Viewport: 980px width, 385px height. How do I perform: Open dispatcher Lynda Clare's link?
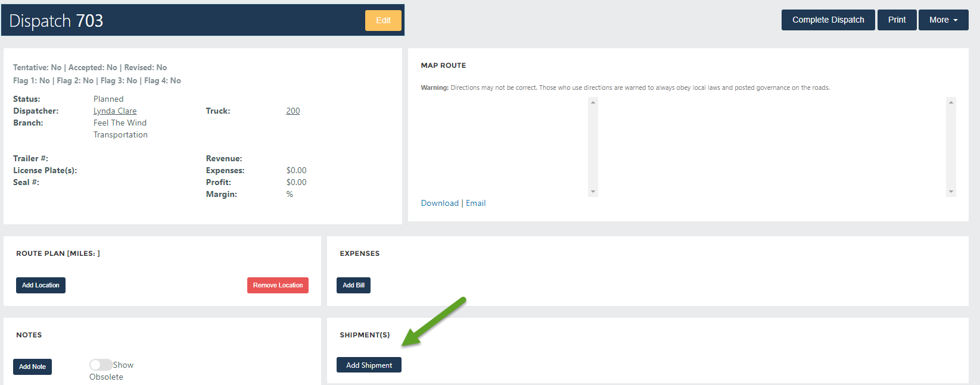(115, 111)
